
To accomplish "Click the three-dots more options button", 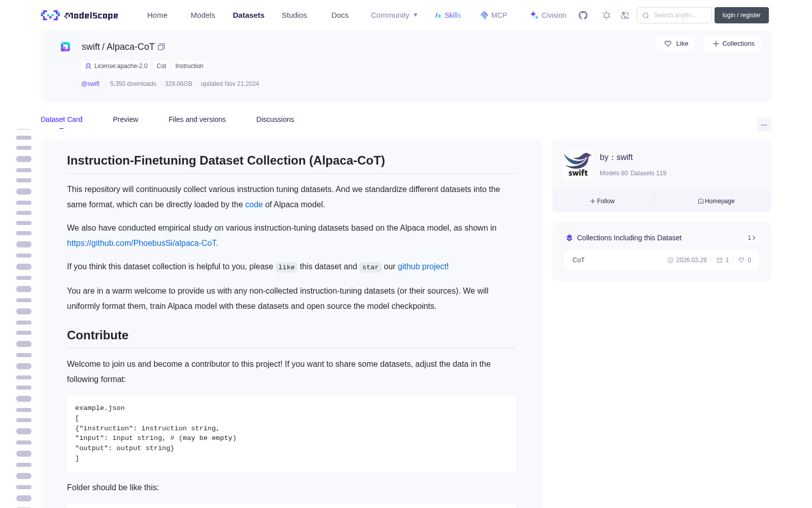I will pyautogui.click(x=764, y=124).
